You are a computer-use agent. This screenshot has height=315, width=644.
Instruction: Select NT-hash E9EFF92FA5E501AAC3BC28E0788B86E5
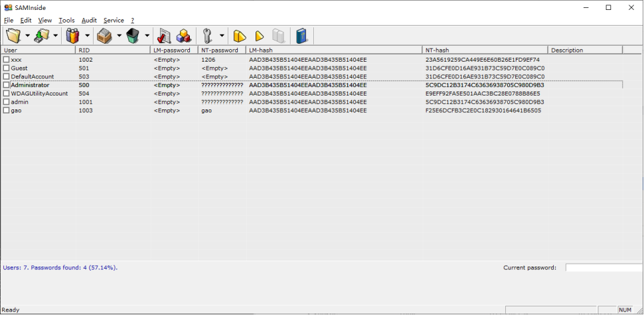click(x=483, y=94)
